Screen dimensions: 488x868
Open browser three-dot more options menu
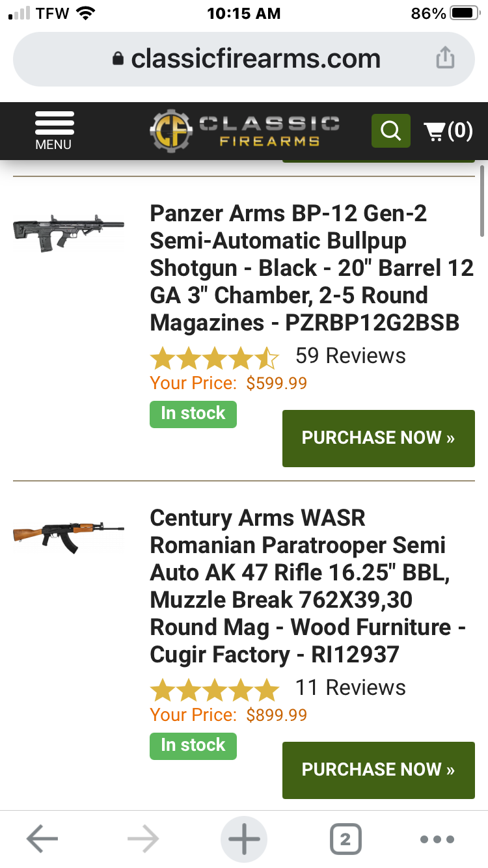click(437, 839)
